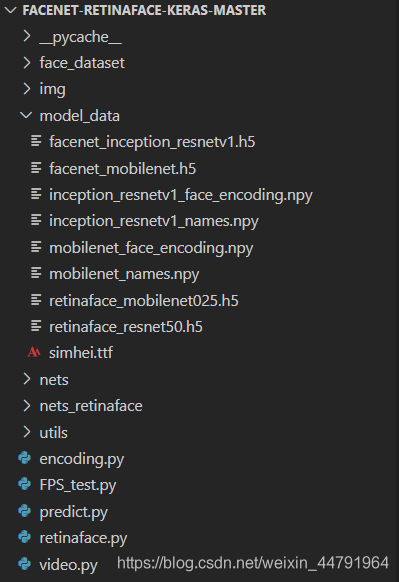Expand the nets folder chevron
The width and height of the screenshot is (399, 582).
[27, 379]
